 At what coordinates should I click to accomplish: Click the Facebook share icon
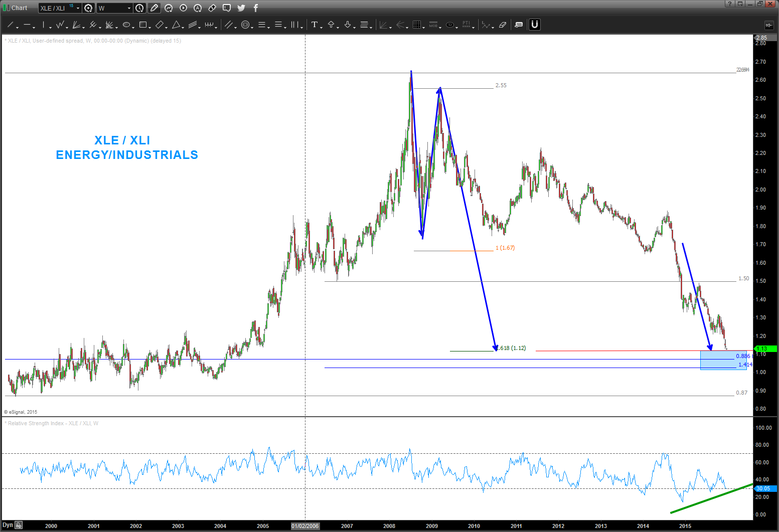255,8
